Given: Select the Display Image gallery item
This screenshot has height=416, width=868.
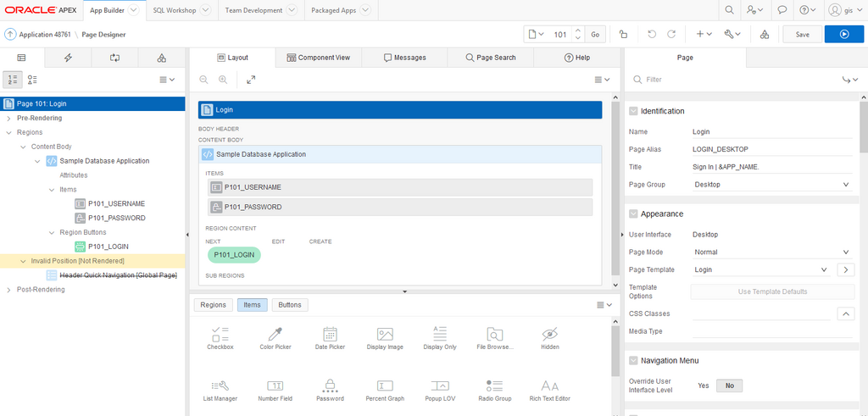Looking at the screenshot, I should tap(385, 338).
